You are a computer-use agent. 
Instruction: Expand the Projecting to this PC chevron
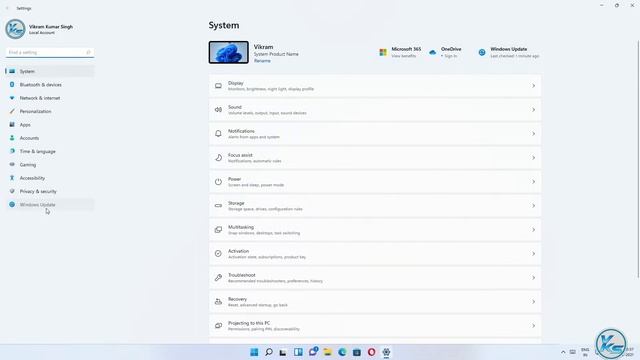coord(533,326)
